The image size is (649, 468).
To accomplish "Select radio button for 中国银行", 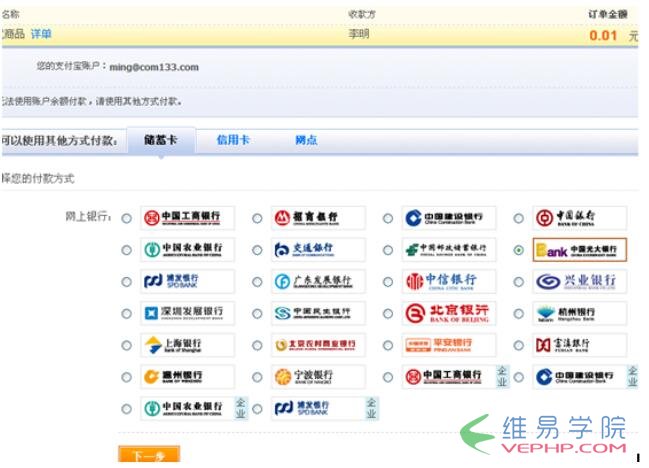I will click(519, 218).
